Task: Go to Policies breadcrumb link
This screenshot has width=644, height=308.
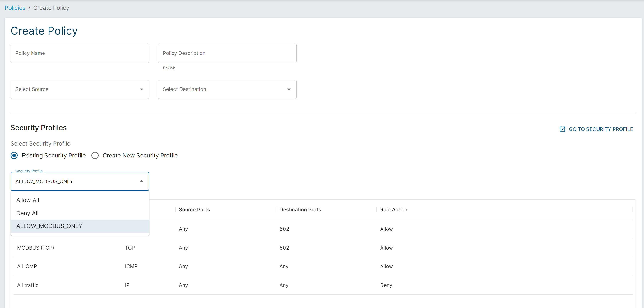Action: [15, 8]
